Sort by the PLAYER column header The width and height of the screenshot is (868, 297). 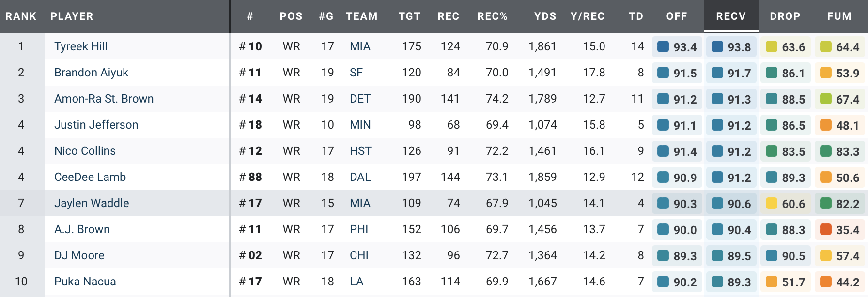click(x=72, y=16)
